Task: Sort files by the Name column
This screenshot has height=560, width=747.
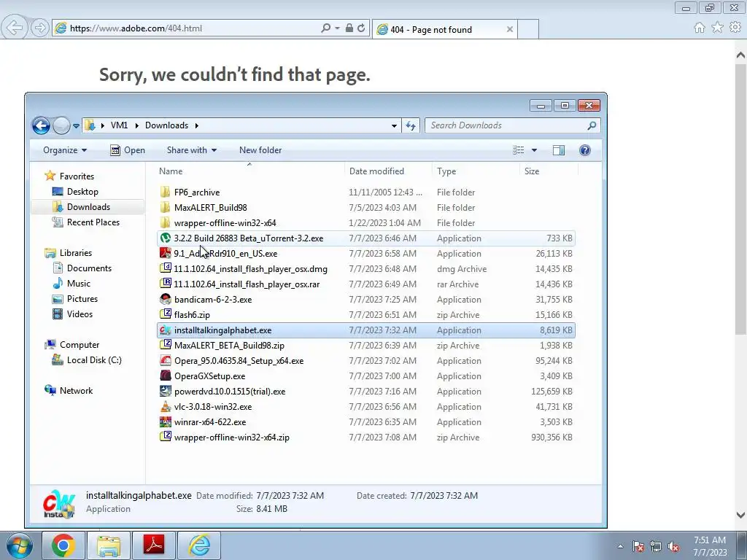Action: tap(250, 171)
